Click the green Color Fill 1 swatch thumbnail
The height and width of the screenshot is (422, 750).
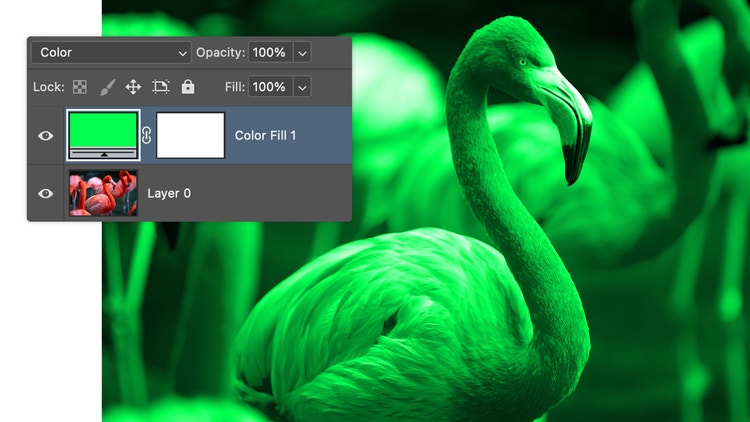(103, 135)
